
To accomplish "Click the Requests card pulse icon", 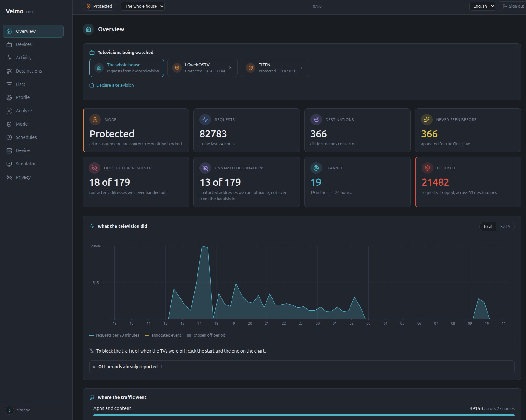I will tap(205, 120).
